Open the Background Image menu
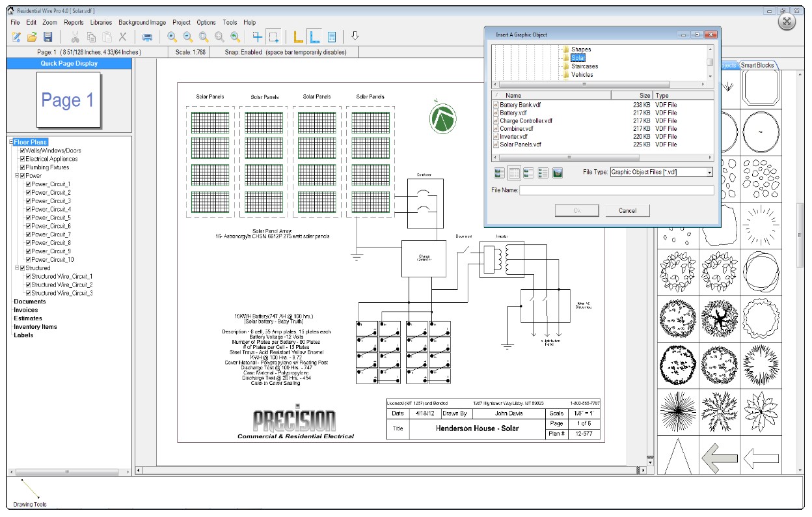Screen dimensions: 812x517 pyautogui.click(x=142, y=22)
